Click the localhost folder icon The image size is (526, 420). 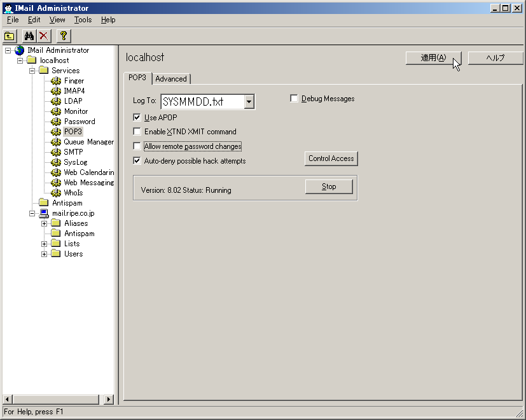click(x=32, y=60)
